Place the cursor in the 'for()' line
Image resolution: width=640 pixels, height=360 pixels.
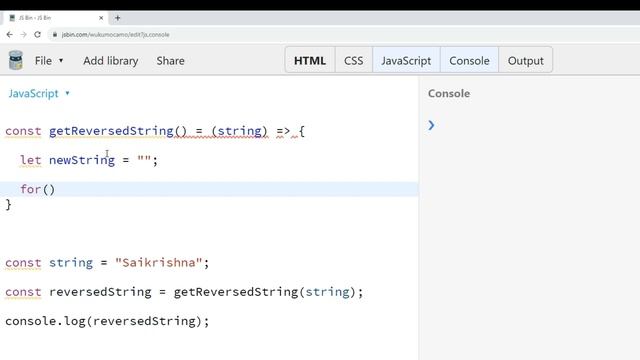[209, 189]
